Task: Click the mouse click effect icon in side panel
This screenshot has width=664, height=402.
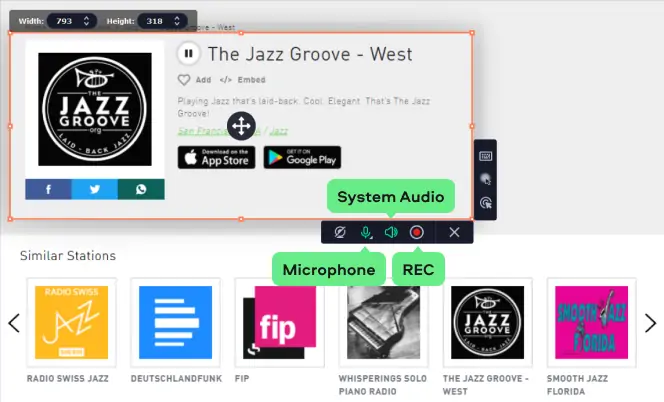Action: tap(486, 202)
